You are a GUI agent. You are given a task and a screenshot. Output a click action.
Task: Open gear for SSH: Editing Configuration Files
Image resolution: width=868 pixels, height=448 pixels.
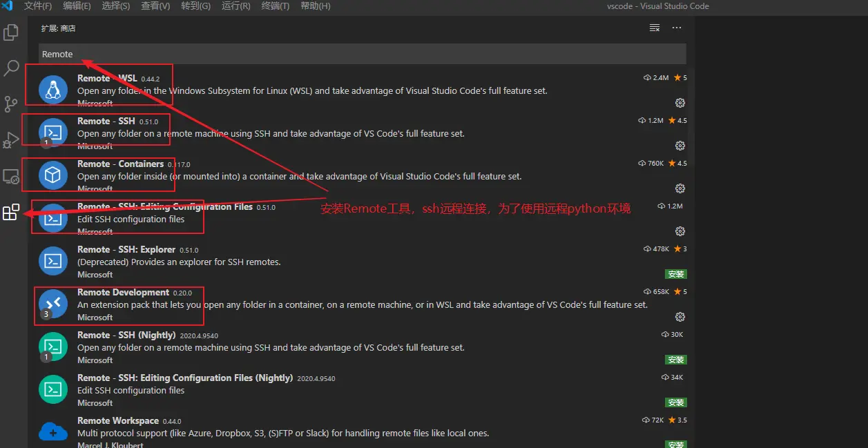pos(680,231)
